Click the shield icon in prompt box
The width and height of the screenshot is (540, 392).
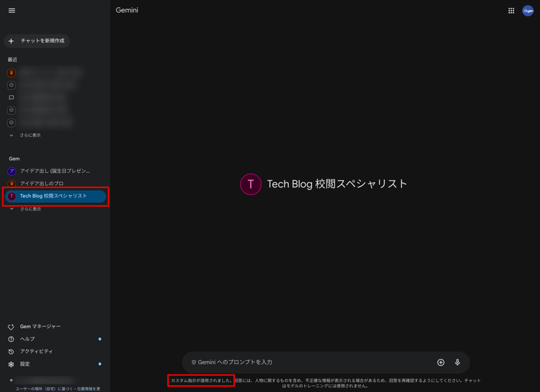194,362
